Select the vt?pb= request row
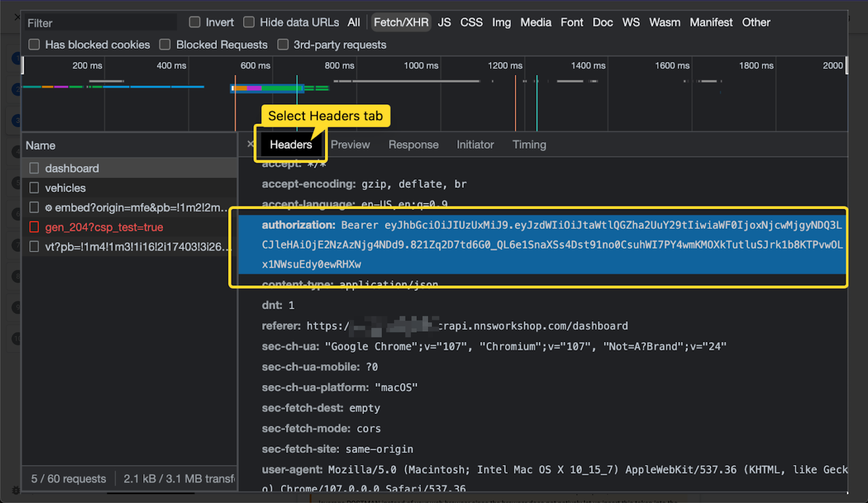The height and width of the screenshot is (503, 868). [130, 246]
